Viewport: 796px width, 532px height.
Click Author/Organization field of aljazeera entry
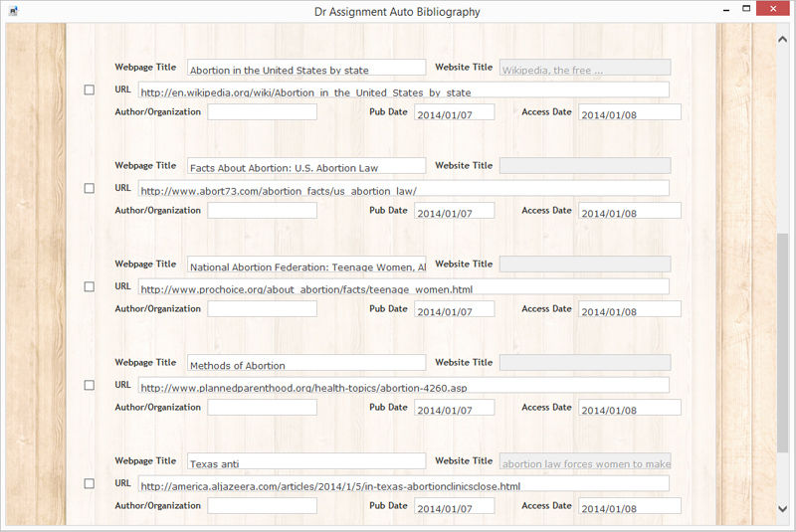[x=262, y=505]
